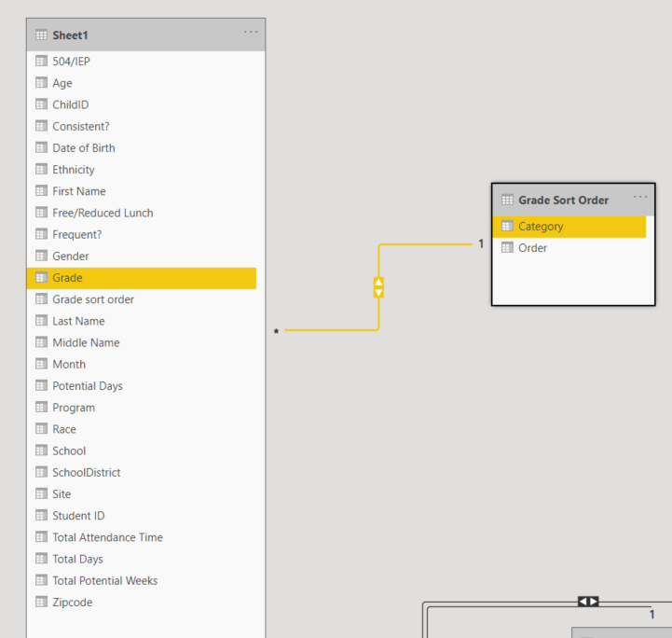Click the column icon next to Gender
This screenshot has height=638, width=672.
coord(41,256)
